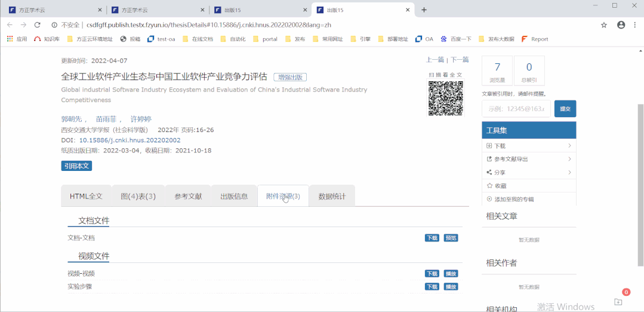The height and width of the screenshot is (312, 644).
Task: Open the 引擎 bookmark folder
Action: pyautogui.click(x=360, y=39)
